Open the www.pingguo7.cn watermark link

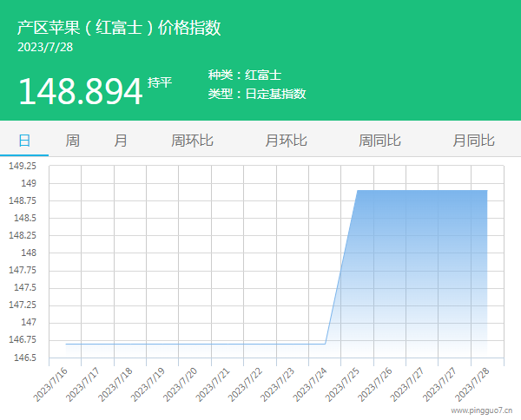483,410
